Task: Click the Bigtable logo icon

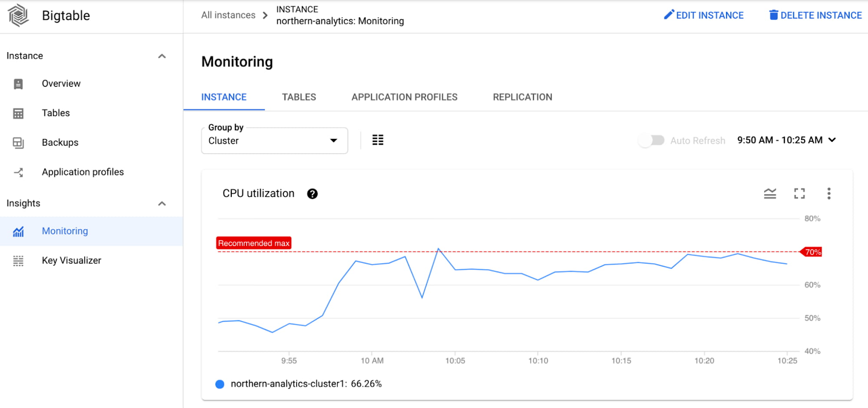Action: [18, 15]
